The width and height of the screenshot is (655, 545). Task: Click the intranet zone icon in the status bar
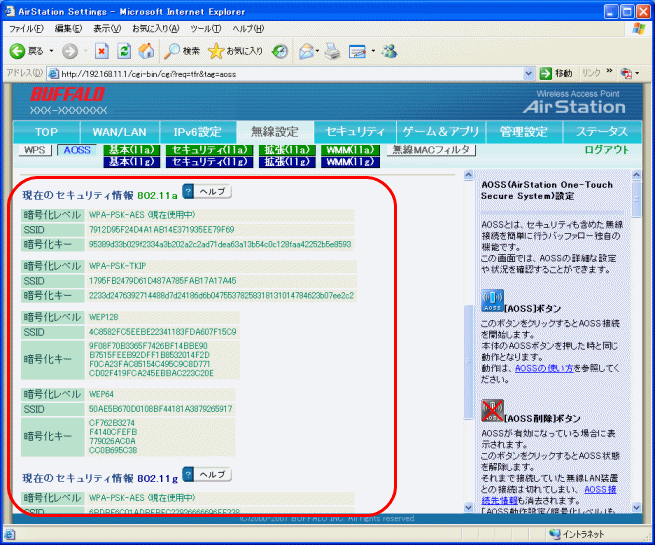[555, 533]
